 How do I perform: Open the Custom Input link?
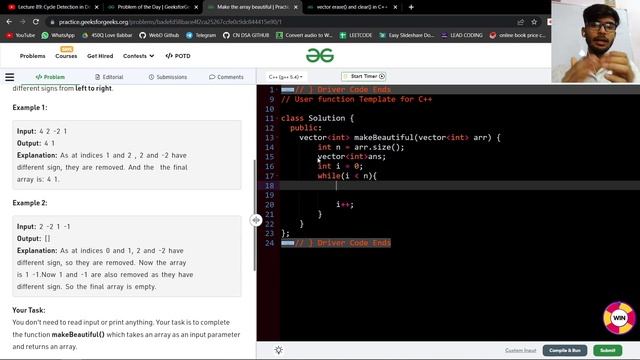(520, 350)
